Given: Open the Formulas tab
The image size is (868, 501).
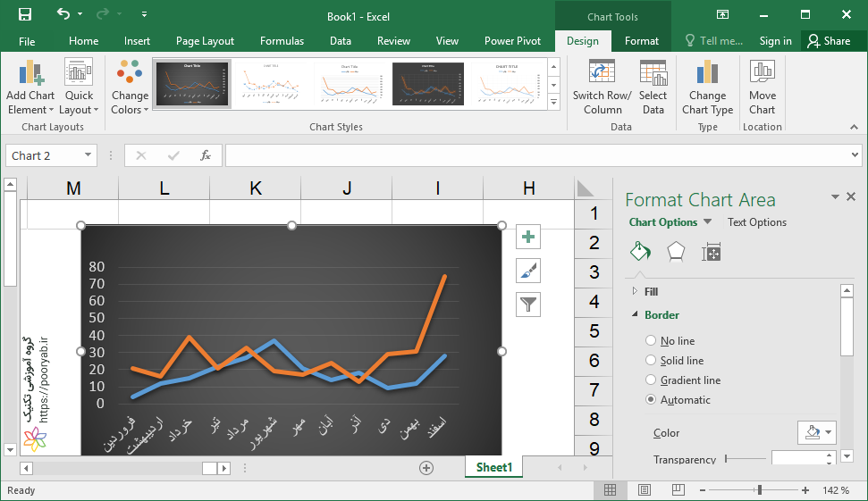Looking at the screenshot, I should point(282,41).
